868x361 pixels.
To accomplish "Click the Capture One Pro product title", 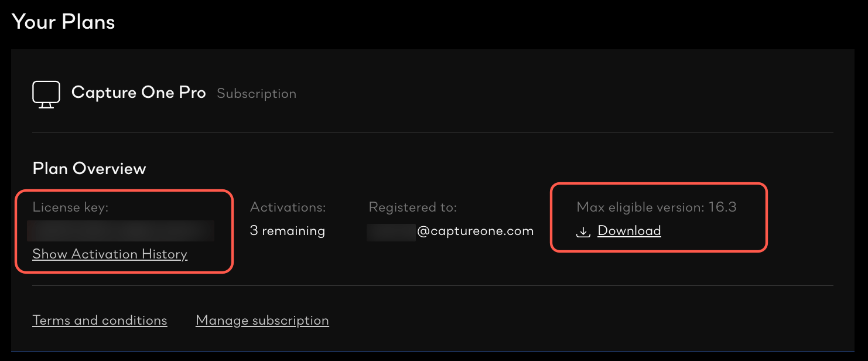I will click(x=138, y=93).
